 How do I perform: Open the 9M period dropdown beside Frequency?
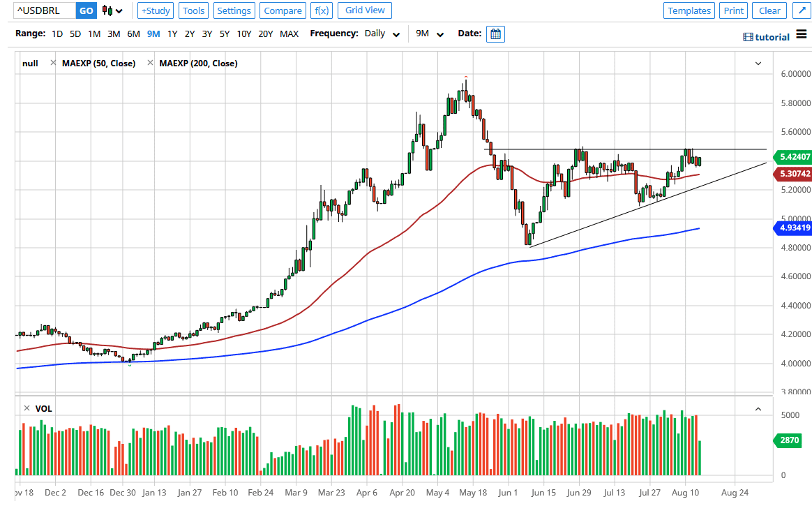[428, 34]
